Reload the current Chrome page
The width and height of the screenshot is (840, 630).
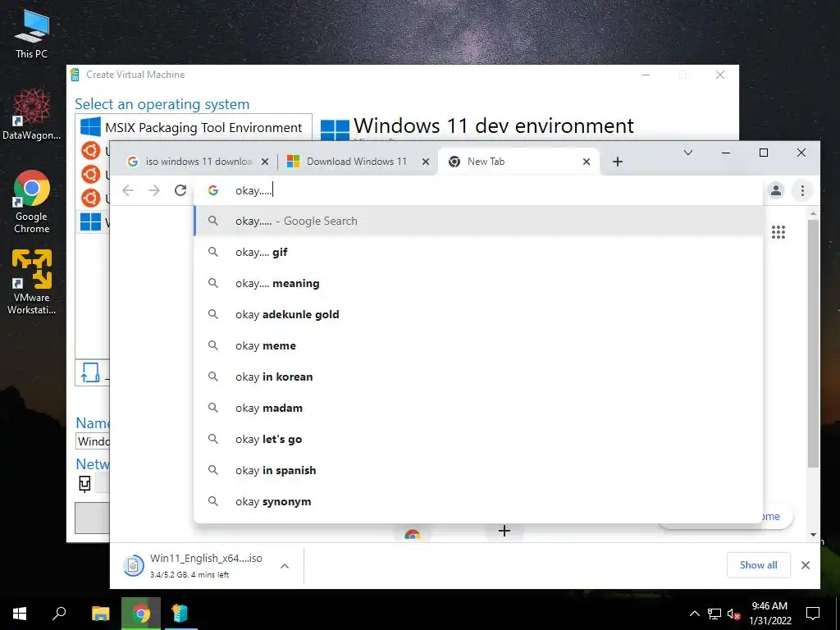180,190
